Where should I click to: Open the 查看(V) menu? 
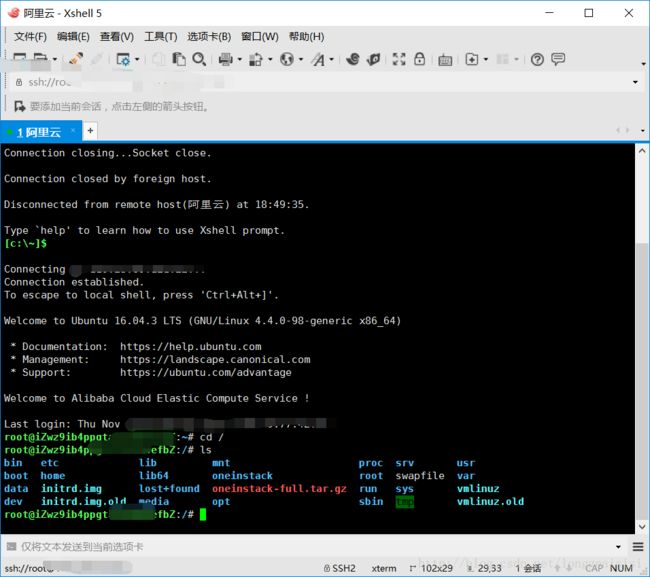117,37
